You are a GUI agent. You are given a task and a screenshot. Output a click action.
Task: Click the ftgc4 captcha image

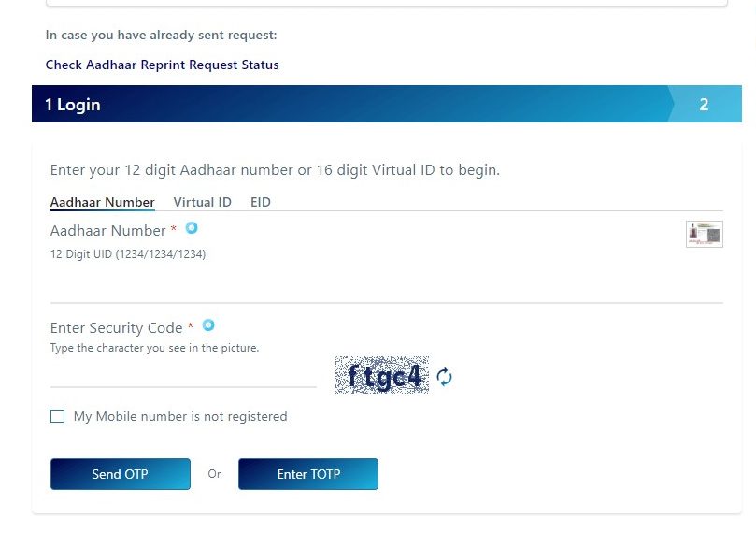pos(382,375)
